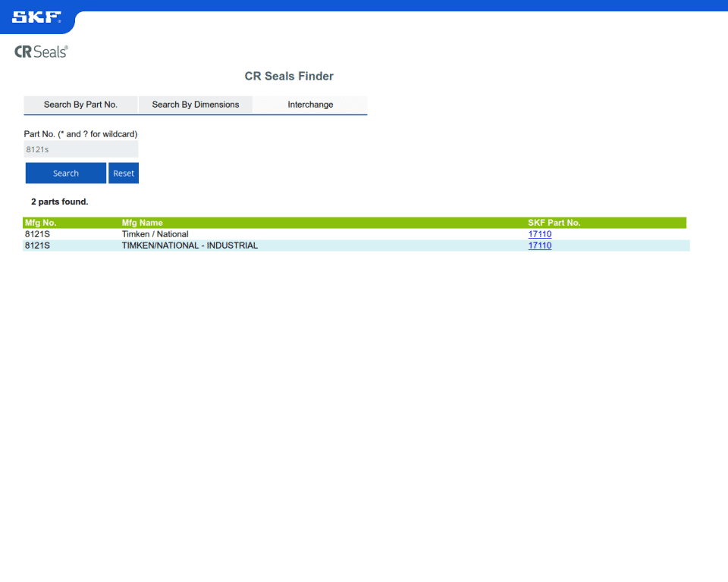Switch to Search By Part No. tab

[x=80, y=105]
